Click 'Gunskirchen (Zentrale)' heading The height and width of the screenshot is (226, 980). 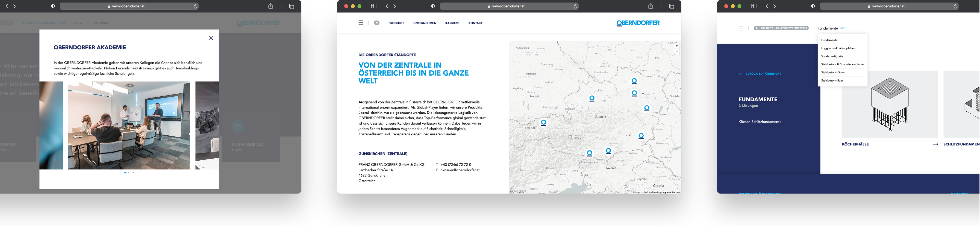click(x=383, y=154)
